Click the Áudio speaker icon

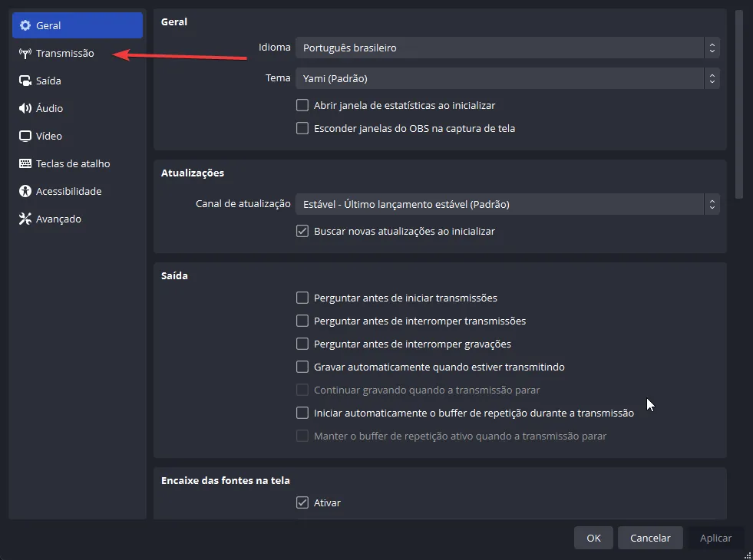tap(25, 108)
